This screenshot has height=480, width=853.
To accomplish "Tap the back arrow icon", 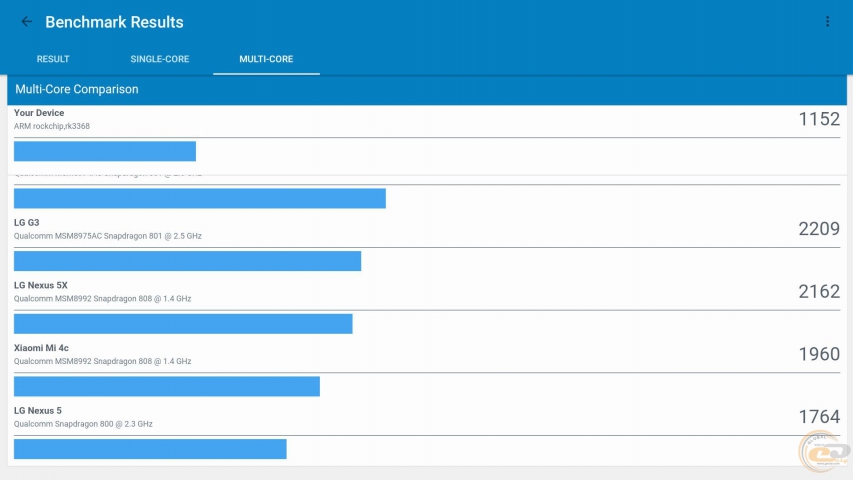I will (x=26, y=22).
